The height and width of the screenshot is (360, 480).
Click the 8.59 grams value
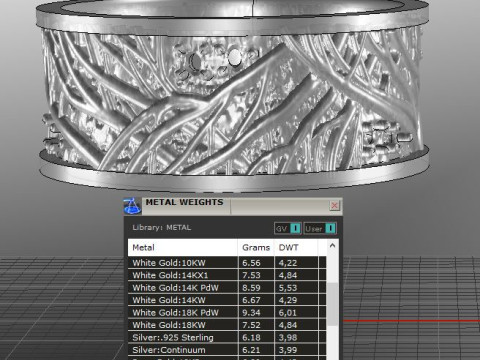[x=251, y=288]
